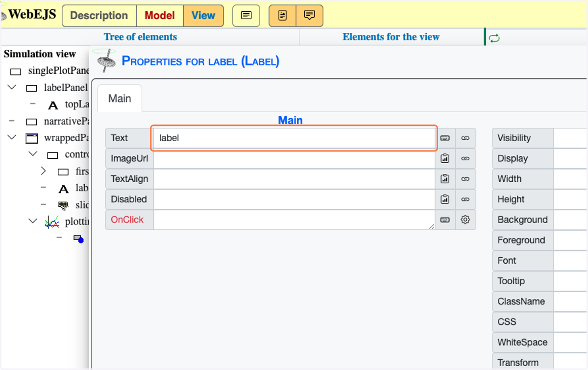Image resolution: width=588 pixels, height=370 pixels.
Task: Click the Disabled property label button
Action: pos(129,199)
